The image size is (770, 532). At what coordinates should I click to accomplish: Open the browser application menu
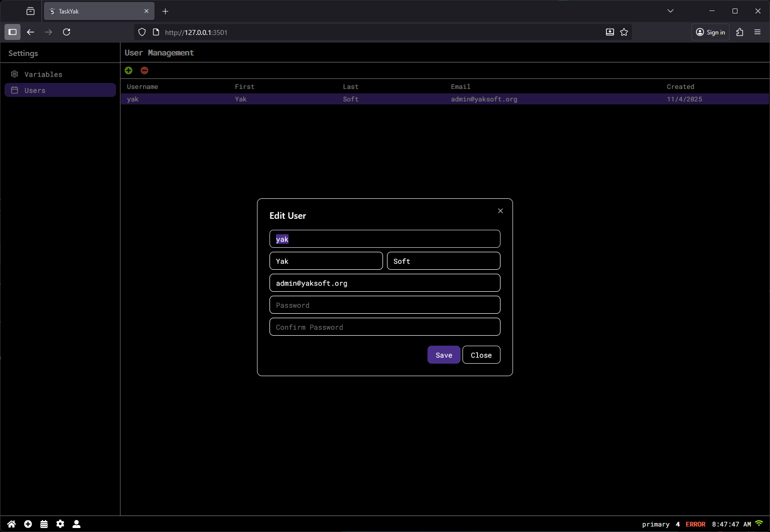(757, 32)
